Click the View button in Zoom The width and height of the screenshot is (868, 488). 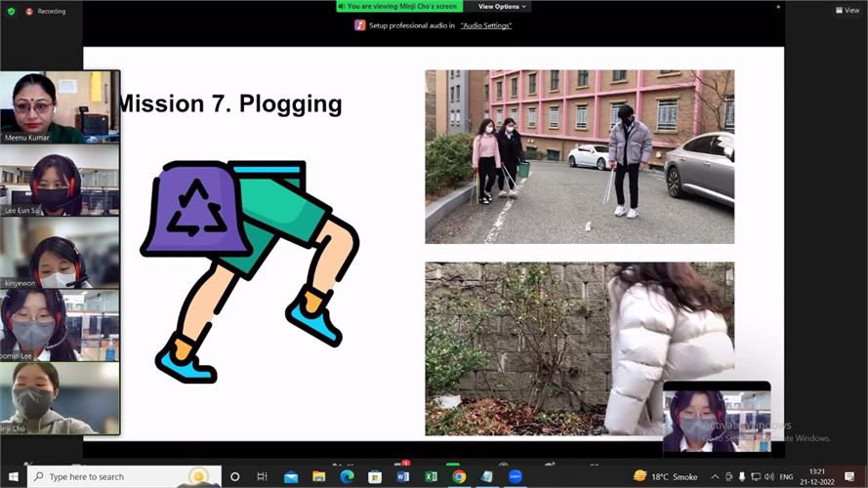click(847, 10)
